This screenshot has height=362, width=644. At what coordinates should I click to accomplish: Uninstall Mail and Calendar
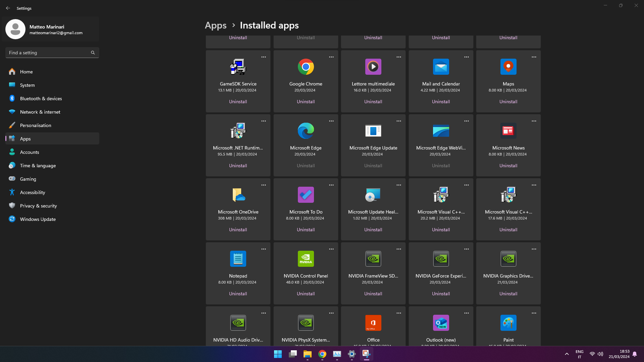tap(441, 102)
